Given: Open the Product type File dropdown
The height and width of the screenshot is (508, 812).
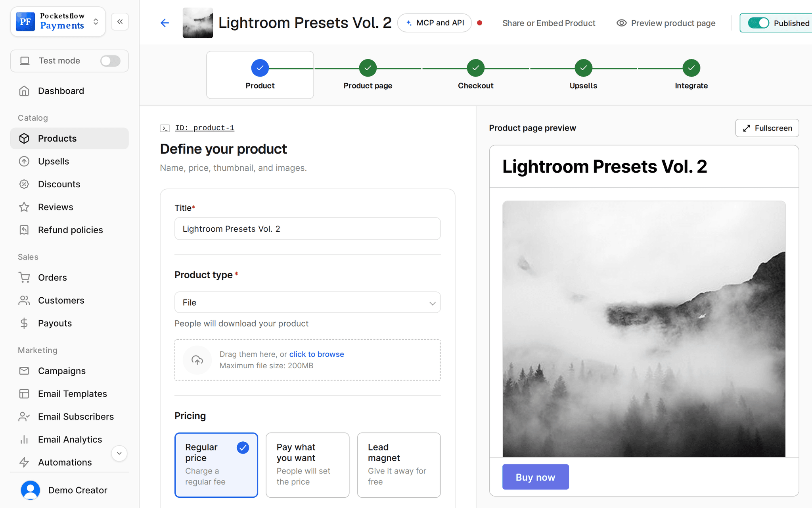Looking at the screenshot, I should click(x=308, y=302).
